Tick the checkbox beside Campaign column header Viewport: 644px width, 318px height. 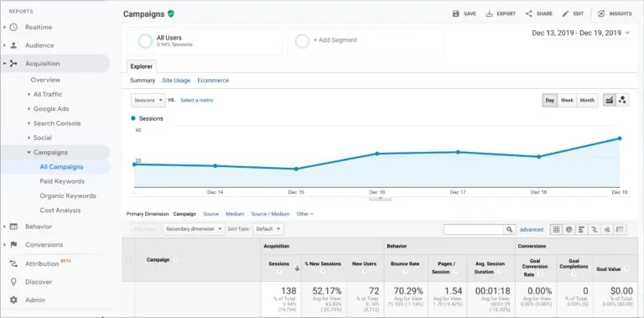(128, 259)
